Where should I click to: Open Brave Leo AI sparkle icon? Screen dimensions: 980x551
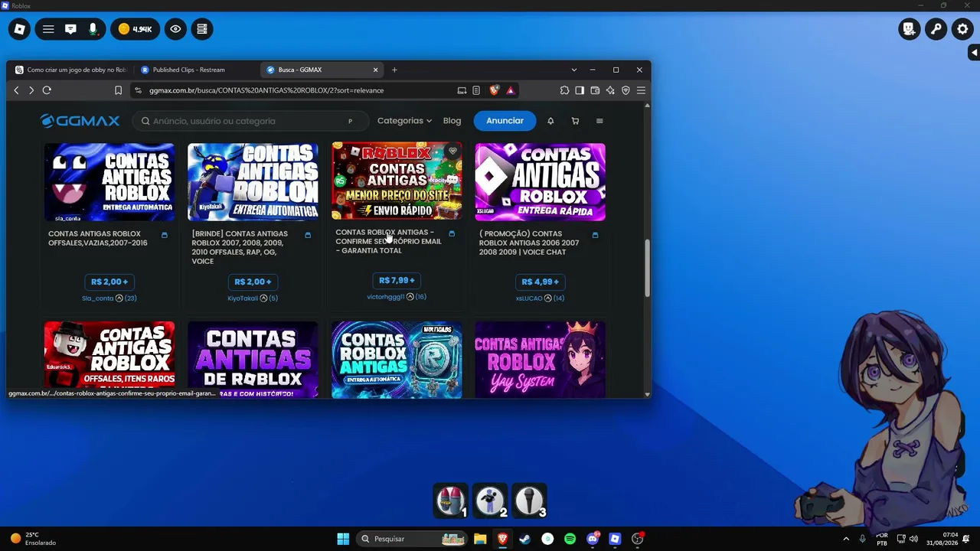(610, 90)
